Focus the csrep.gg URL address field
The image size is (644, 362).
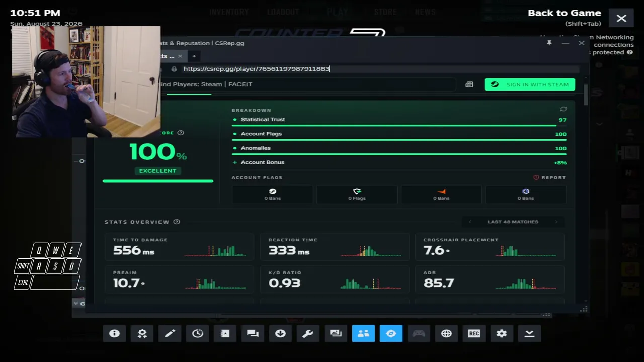(380, 69)
